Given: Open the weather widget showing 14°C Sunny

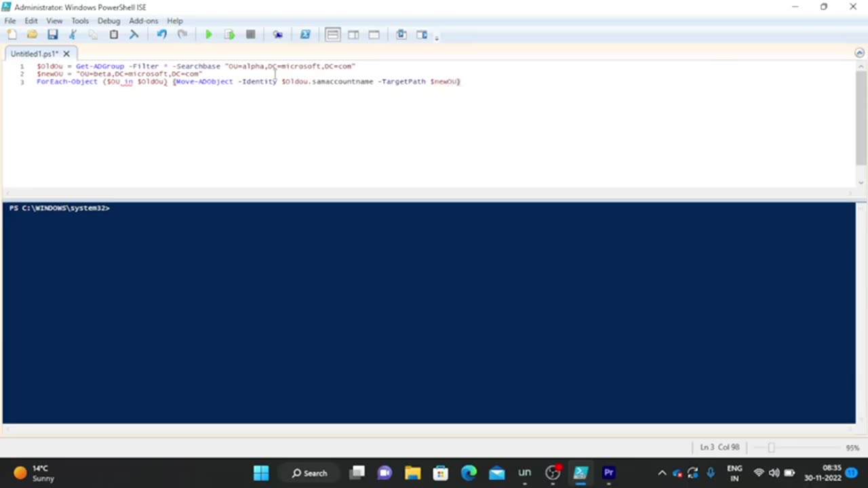Looking at the screenshot, I should click(34, 473).
